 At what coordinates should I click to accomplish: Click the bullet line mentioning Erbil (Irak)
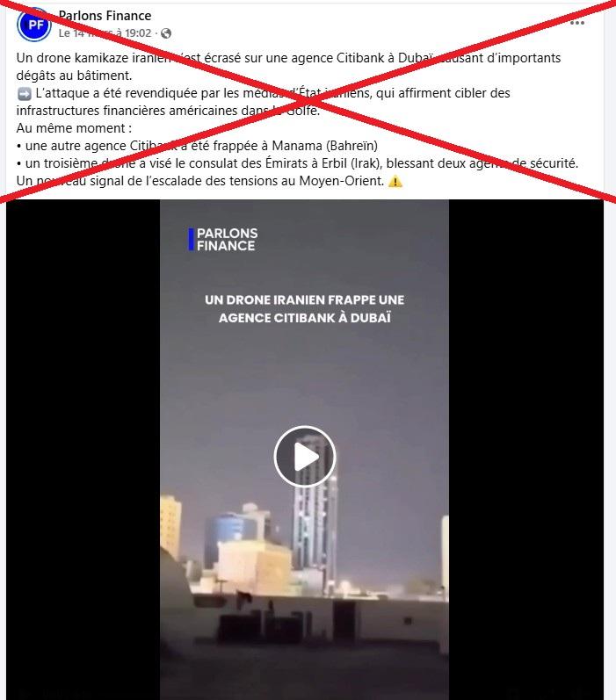coord(297,163)
